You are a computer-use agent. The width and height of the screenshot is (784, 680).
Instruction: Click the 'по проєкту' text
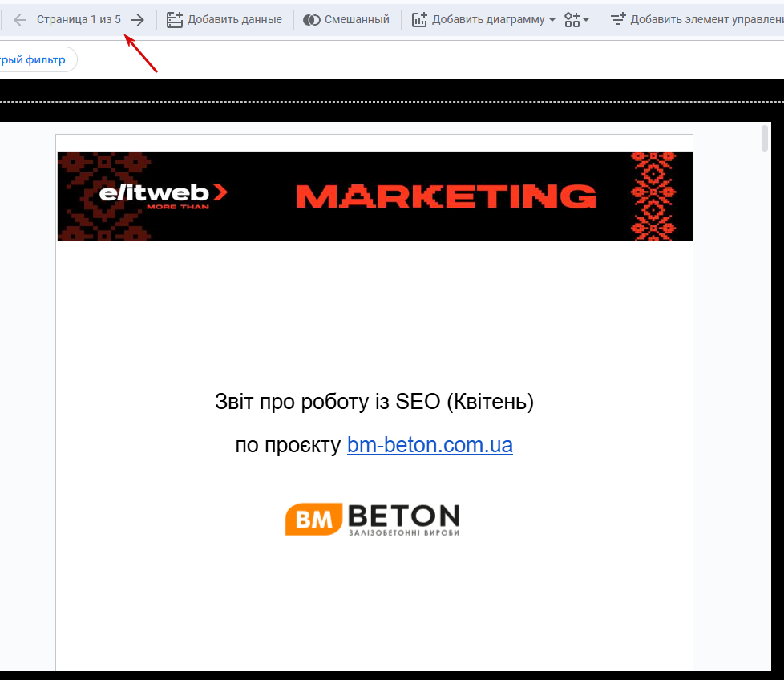pos(288,445)
